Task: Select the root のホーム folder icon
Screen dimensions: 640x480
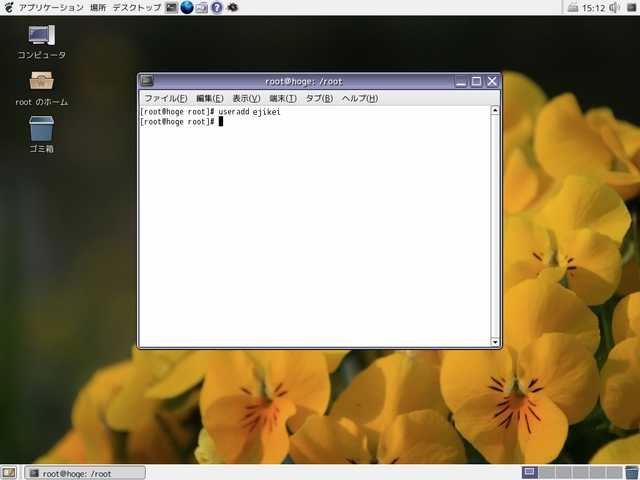Action: pos(41,89)
